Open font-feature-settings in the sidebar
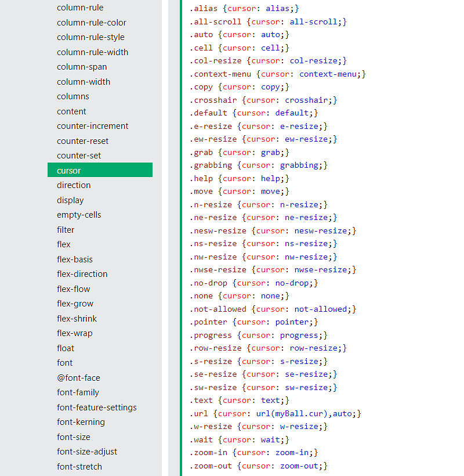This screenshot has width=464, height=476. [x=97, y=408]
